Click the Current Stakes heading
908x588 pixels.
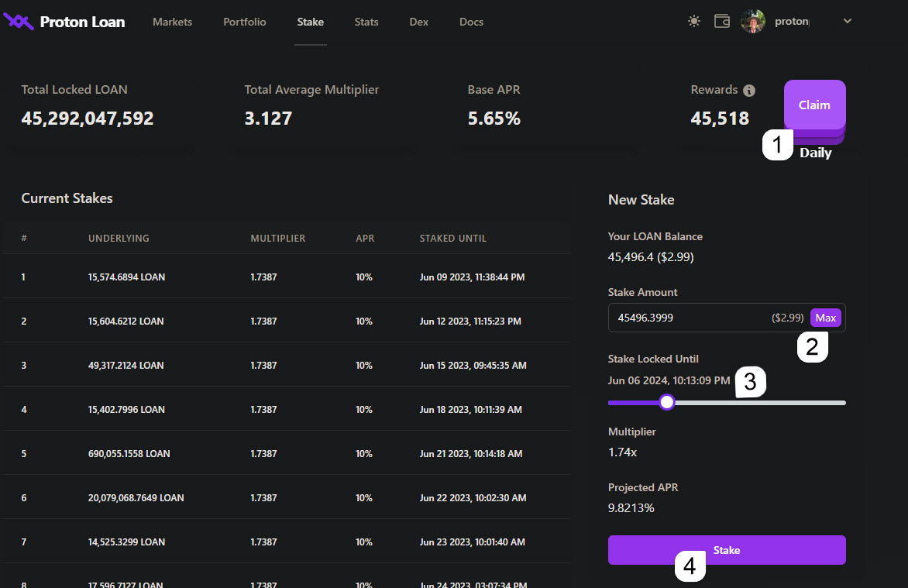[67, 198]
